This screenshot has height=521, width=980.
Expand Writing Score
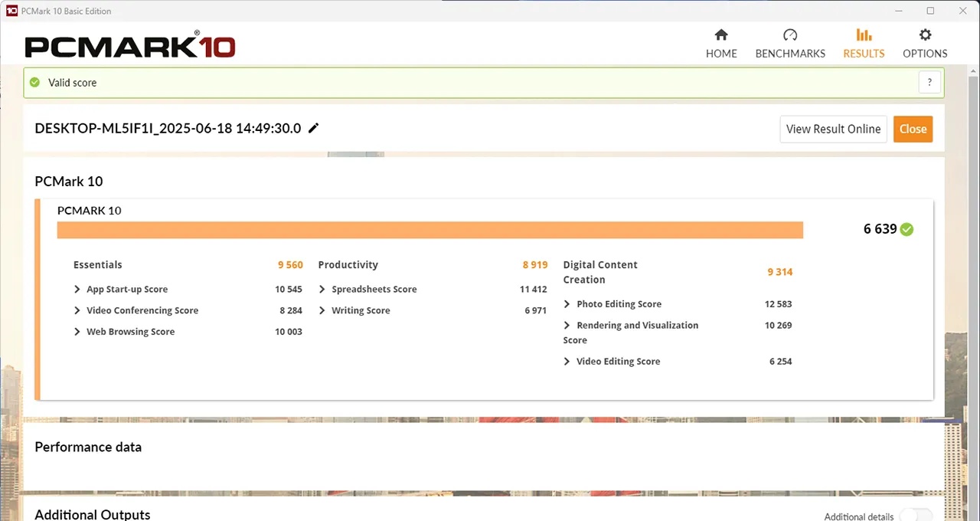[322, 310]
